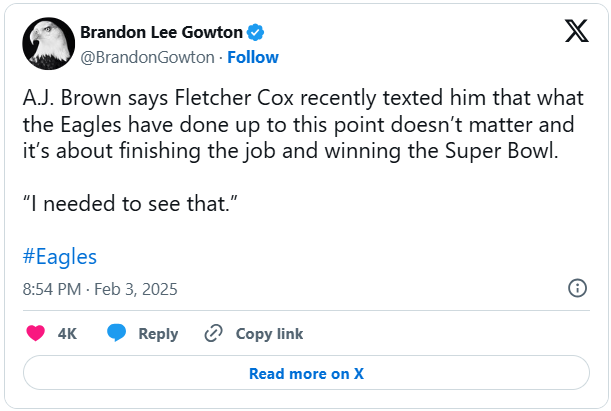611x411 pixels.
Task: Open the circled info icon
Action: 577,288
